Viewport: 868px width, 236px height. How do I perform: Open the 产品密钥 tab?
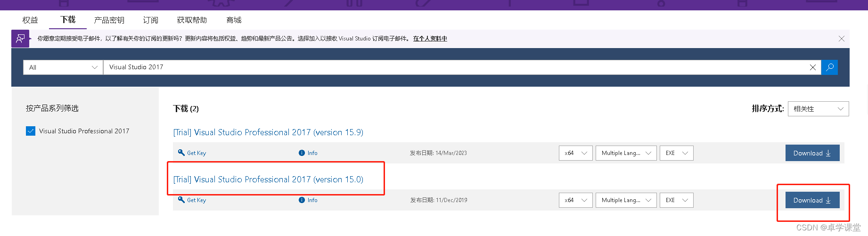pos(109,20)
